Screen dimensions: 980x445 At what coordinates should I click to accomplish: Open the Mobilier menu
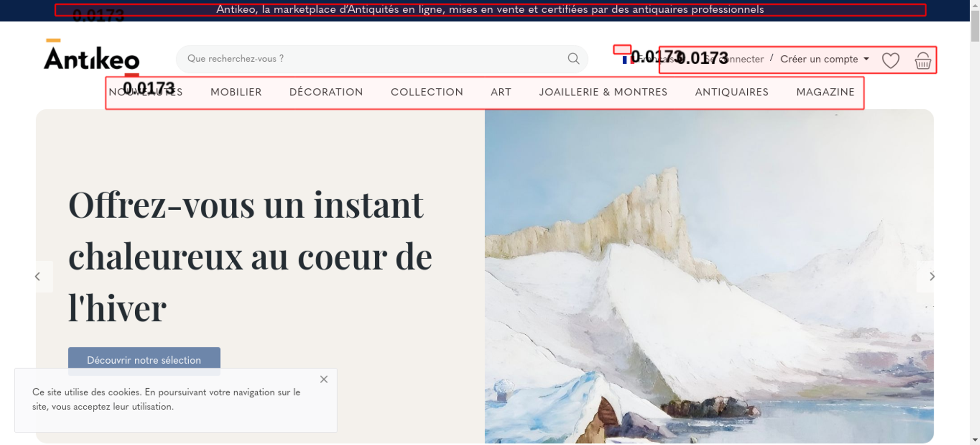[x=236, y=92]
